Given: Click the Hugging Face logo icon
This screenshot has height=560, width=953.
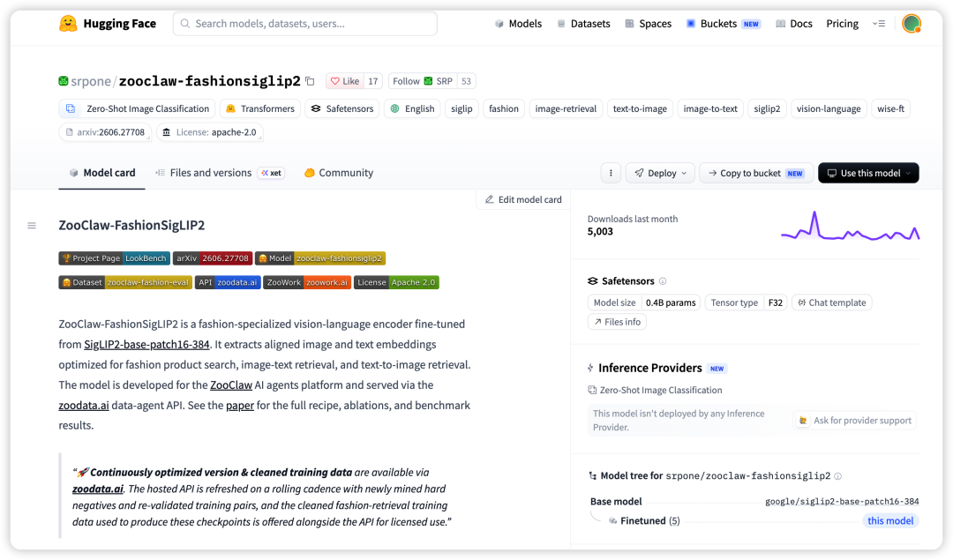Looking at the screenshot, I should (x=68, y=24).
